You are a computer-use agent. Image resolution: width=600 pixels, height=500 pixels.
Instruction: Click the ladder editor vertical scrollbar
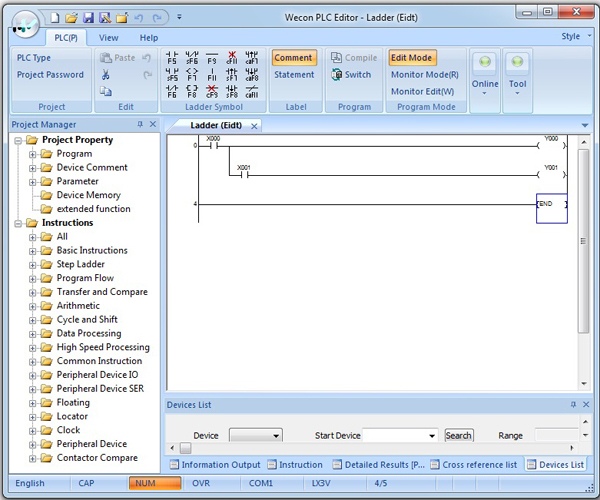(584, 241)
